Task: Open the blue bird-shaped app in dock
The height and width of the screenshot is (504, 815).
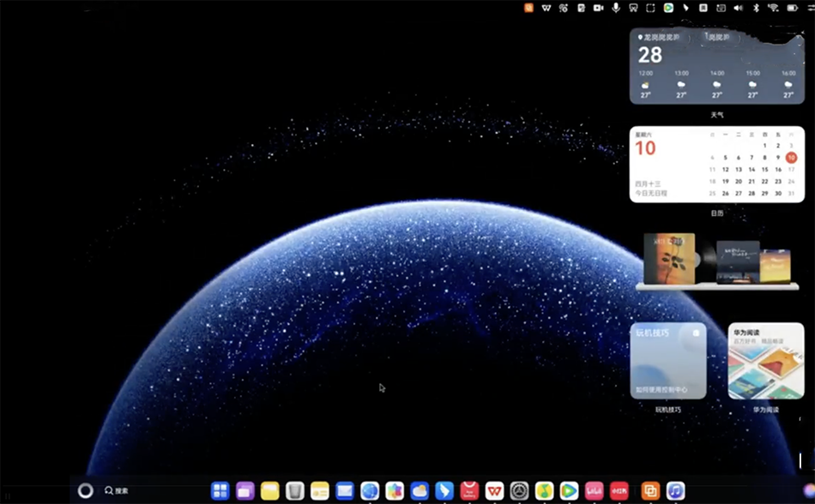Action: pyautogui.click(x=444, y=490)
